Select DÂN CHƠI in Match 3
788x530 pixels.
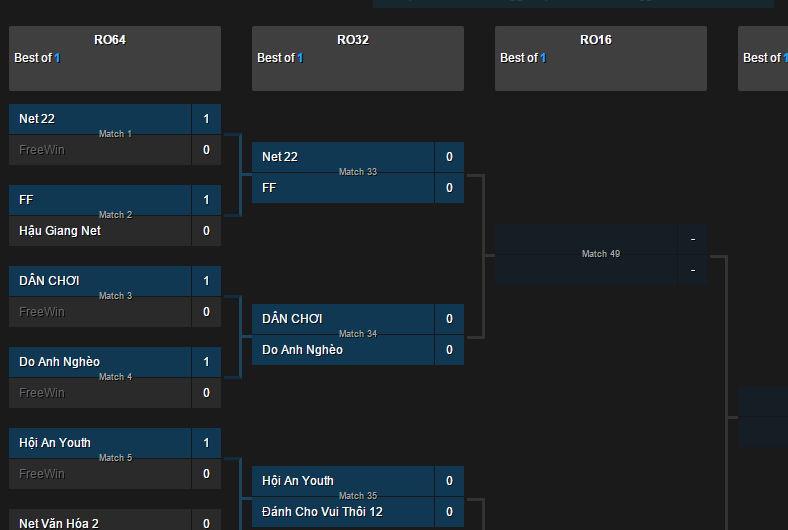pos(49,281)
